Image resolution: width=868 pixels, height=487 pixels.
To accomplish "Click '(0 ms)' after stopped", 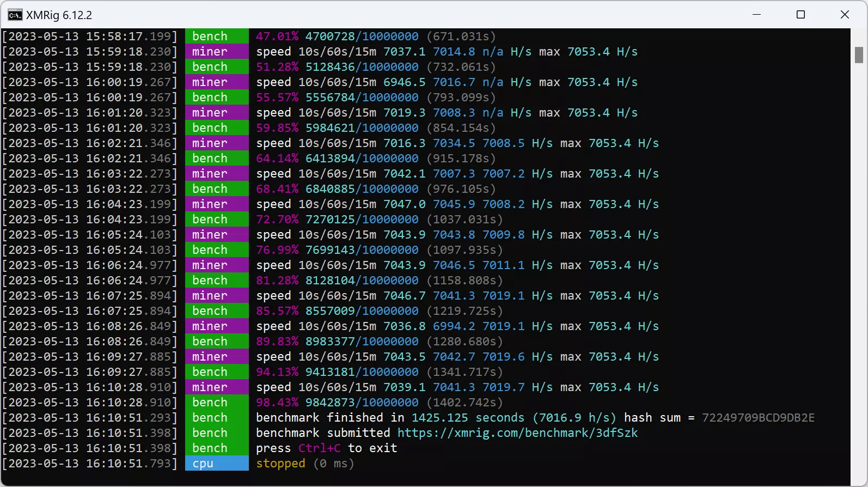I will (x=334, y=464).
